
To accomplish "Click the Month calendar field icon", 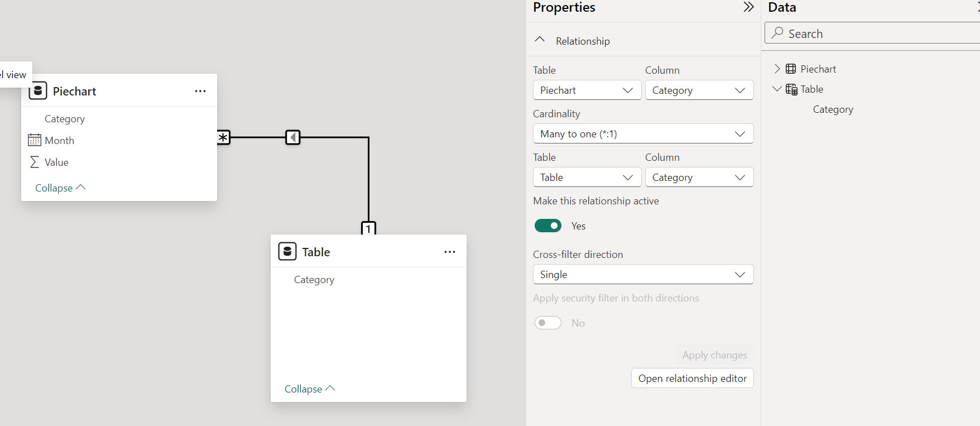I will point(35,140).
